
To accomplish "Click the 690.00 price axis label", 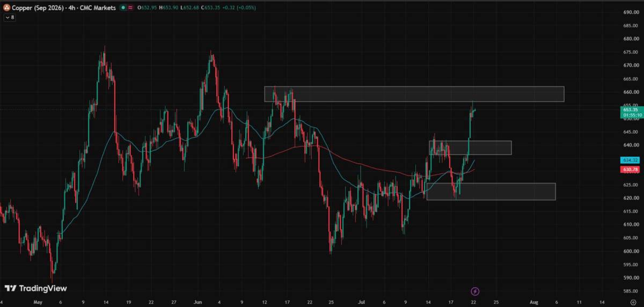I will [631, 12].
